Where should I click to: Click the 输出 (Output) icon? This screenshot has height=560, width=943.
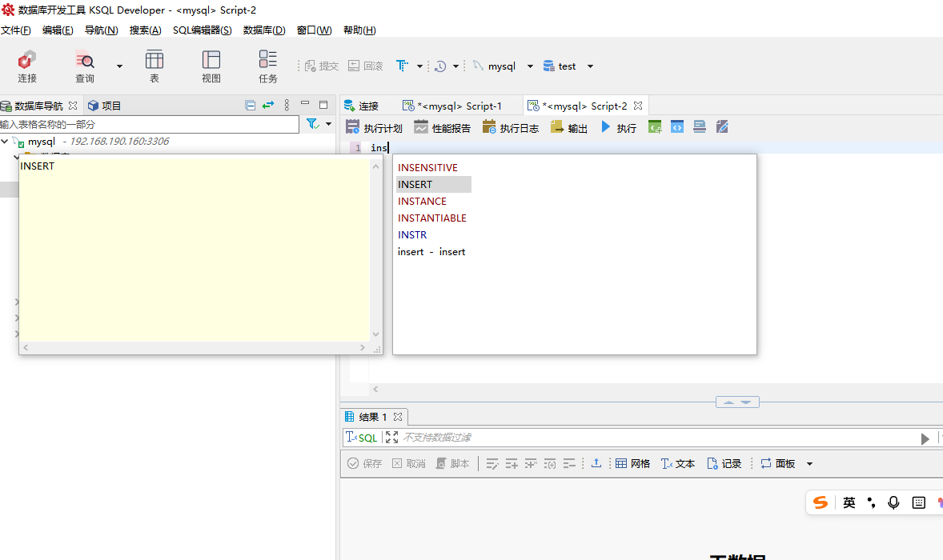[x=569, y=127]
